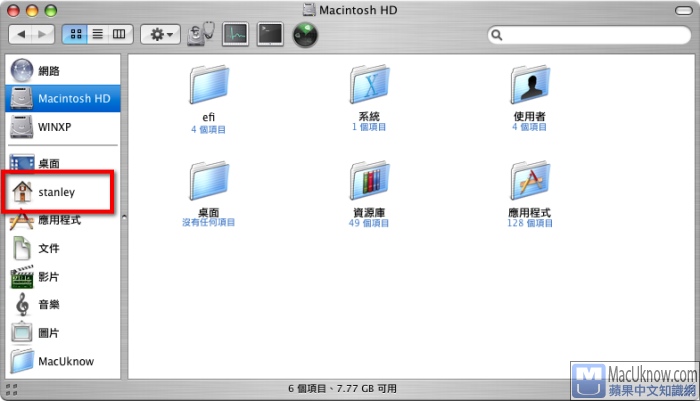Click the search magnifier icon
This screenshot has height=401, width=700.
click(496, 35)
